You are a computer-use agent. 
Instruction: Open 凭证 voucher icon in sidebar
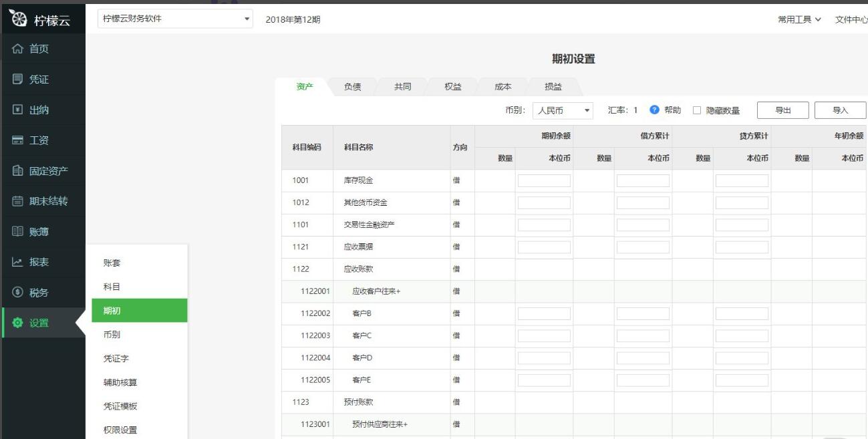[x=17, y=80]
